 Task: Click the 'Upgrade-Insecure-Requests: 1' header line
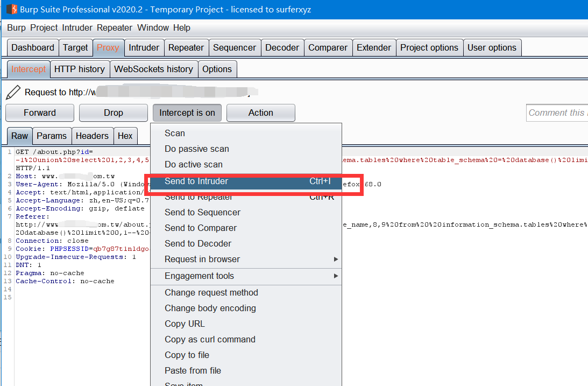(x=76, y=257)
